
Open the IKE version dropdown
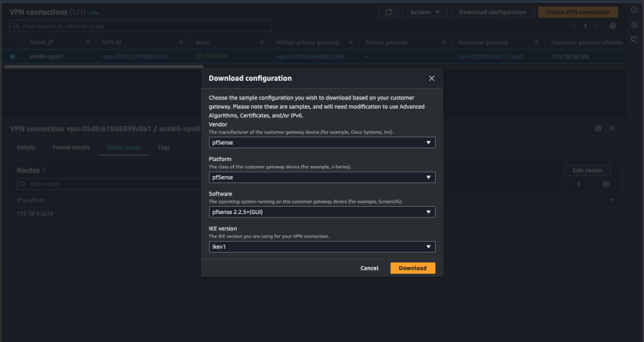coord(321,247)
